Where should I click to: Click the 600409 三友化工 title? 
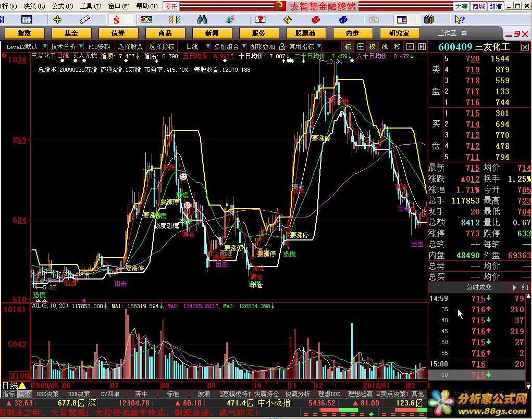coord(474,47)
